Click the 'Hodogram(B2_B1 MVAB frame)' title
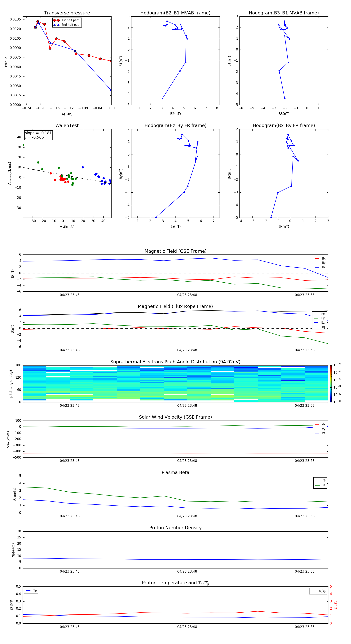 pos(175,13)
